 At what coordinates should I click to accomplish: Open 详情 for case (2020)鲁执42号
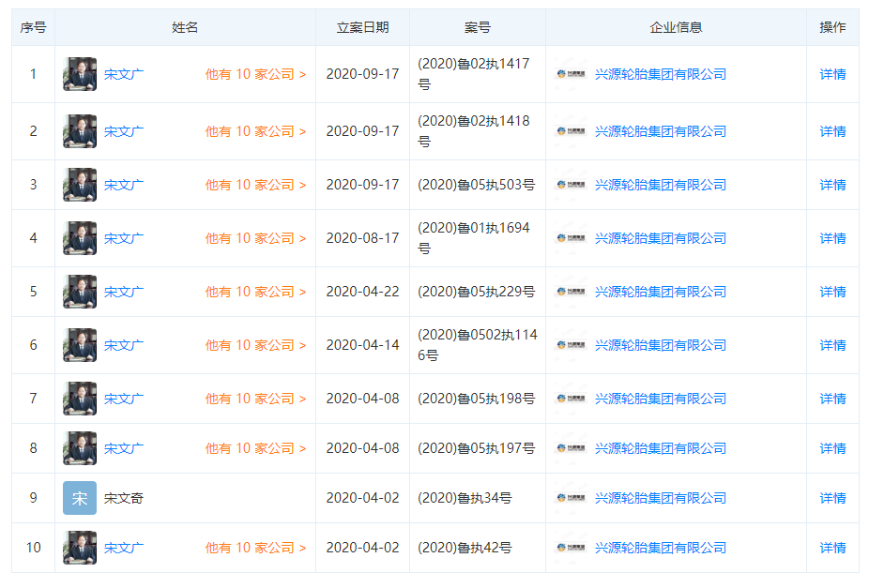point(832,548)
